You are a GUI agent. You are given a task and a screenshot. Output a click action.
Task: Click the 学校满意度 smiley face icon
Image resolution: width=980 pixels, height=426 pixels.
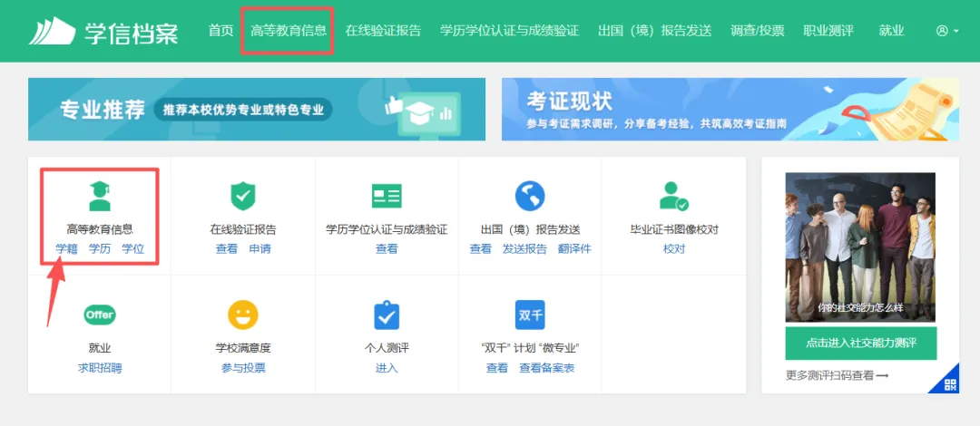pos(242,315)
